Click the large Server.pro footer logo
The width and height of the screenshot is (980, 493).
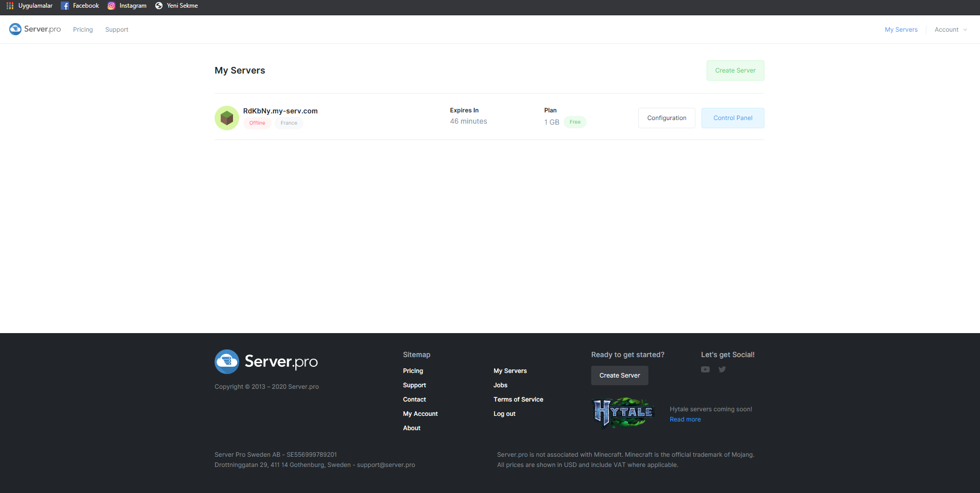click(x=266, y=362)
